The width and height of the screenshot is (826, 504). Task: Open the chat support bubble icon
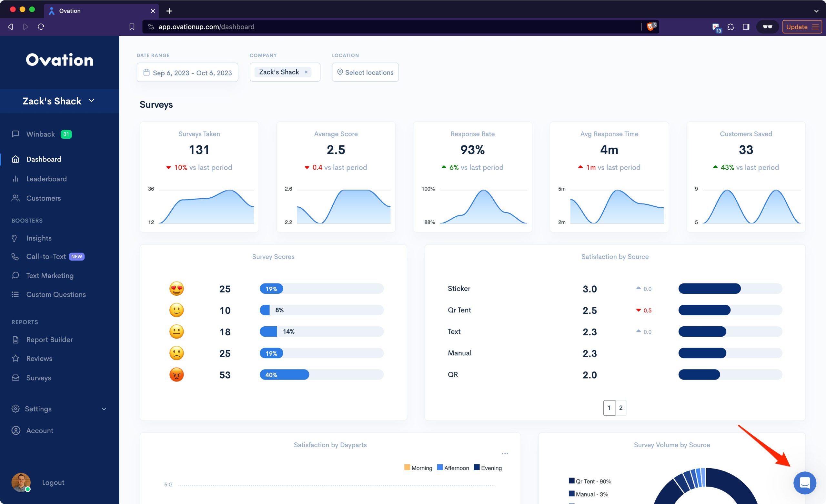(805, 482)
